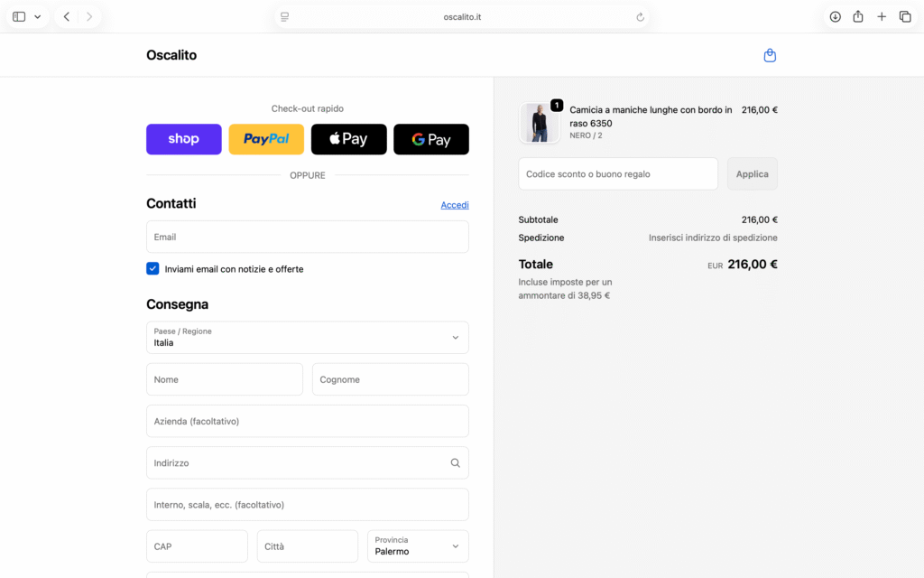Open the Paese / Regione dropdown

(x=308, y=338)
